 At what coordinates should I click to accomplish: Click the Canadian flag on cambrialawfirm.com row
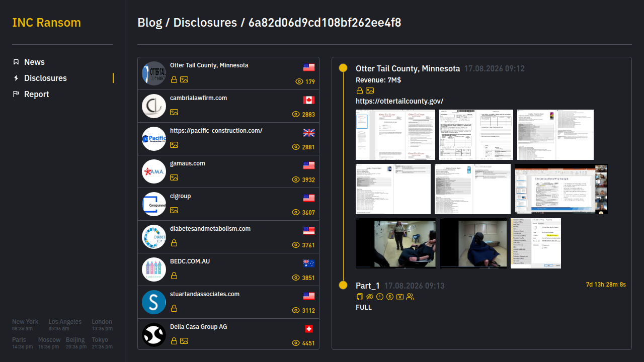(x=309, y=100)
